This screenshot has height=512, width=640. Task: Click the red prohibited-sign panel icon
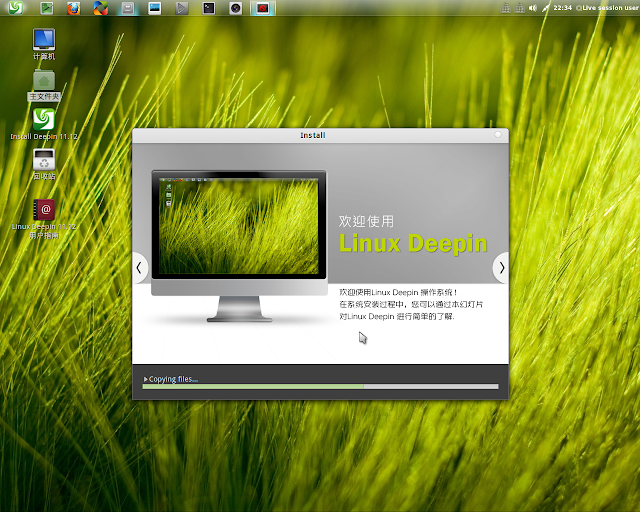262,8
